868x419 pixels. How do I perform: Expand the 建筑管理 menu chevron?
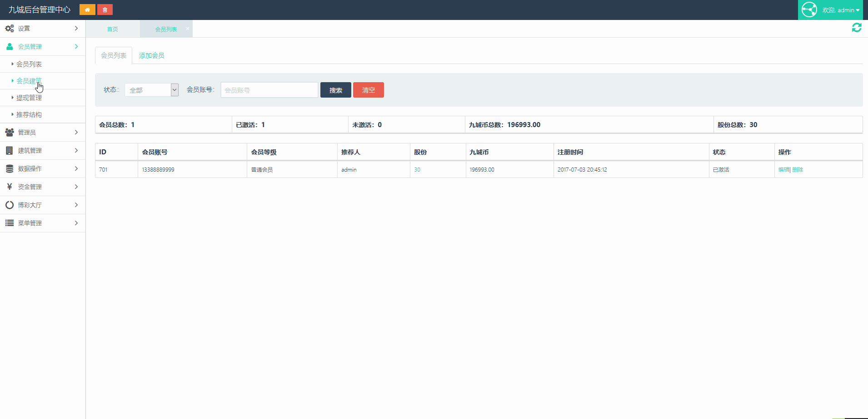[76, 150]
